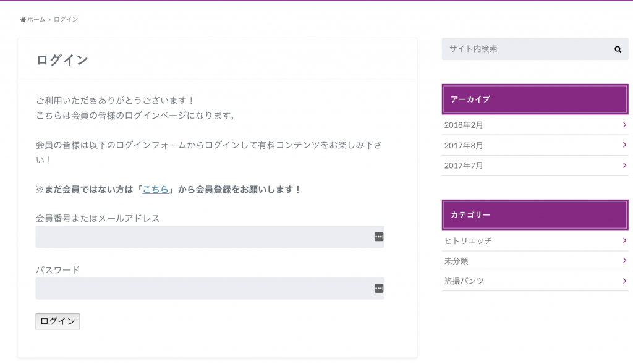Click the home icon in breadcrumb
The image size is (633, 364).
(x=23, y=19)
